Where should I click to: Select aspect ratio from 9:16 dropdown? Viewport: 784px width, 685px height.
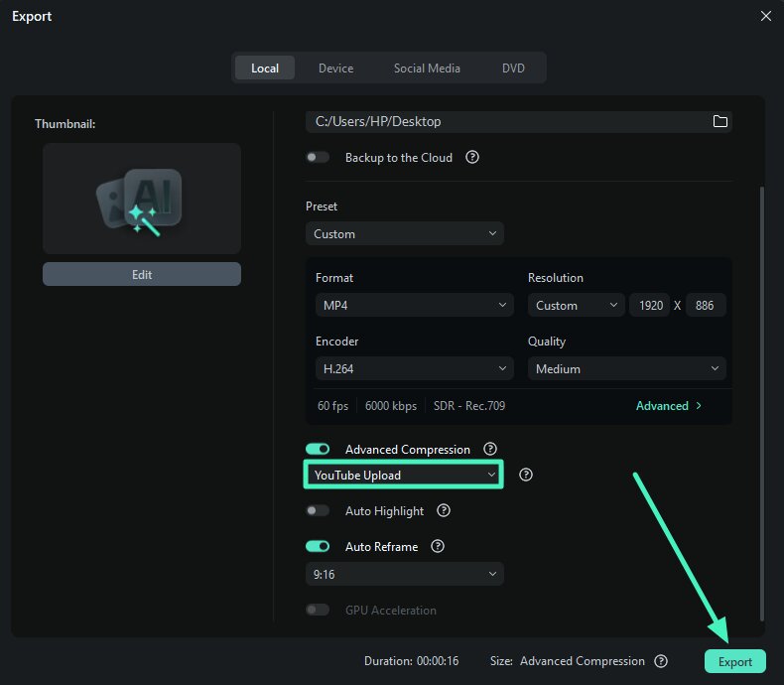point(405,574)
